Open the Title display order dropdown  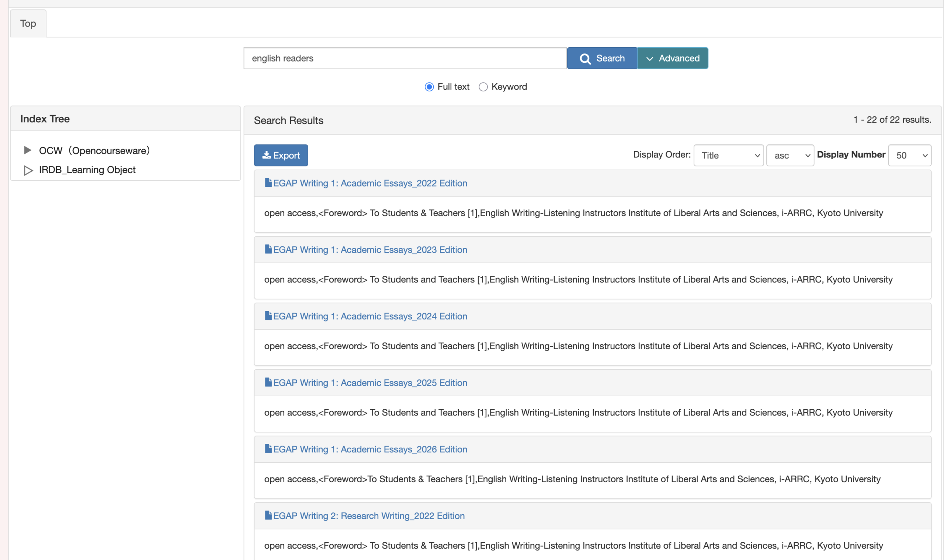click(x=728, y=156)
